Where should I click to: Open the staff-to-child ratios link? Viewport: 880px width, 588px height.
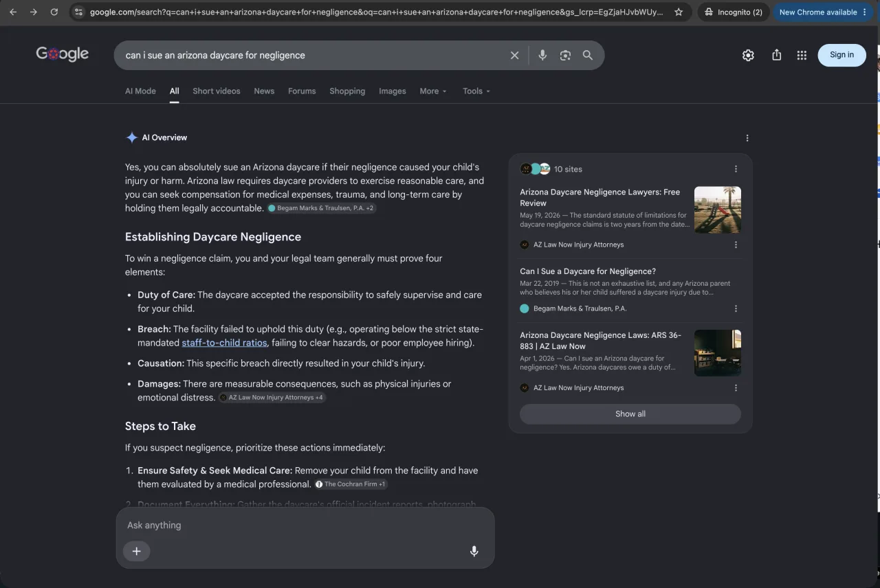tap(224, 342)
